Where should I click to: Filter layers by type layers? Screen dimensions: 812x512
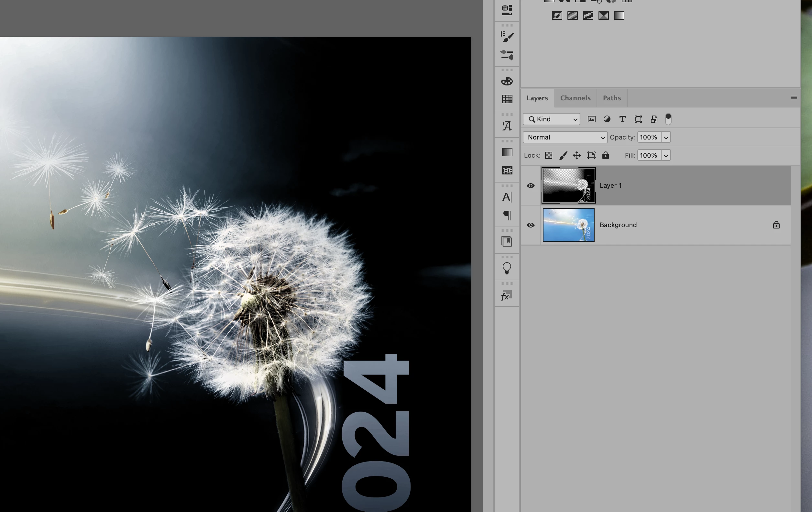coord(622,119)
